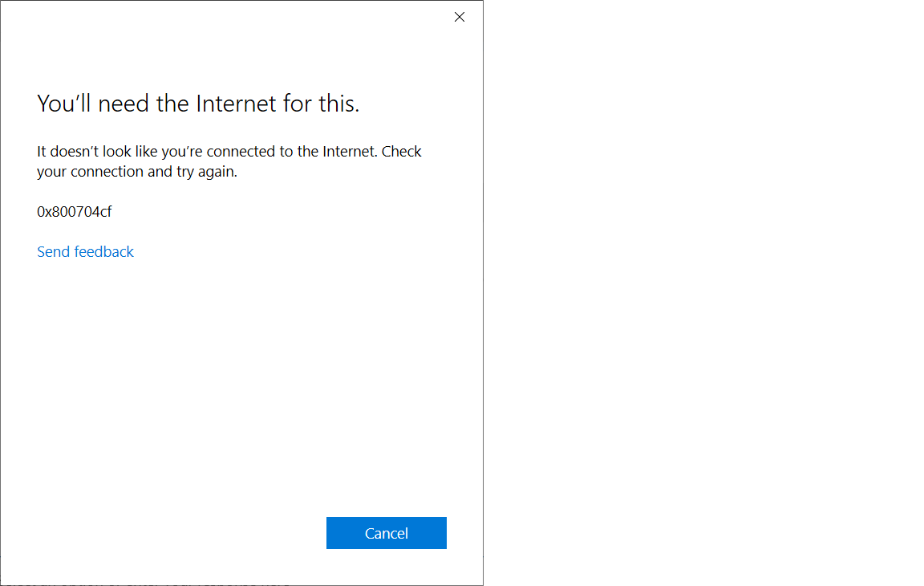Click the connection error description text

229,161
